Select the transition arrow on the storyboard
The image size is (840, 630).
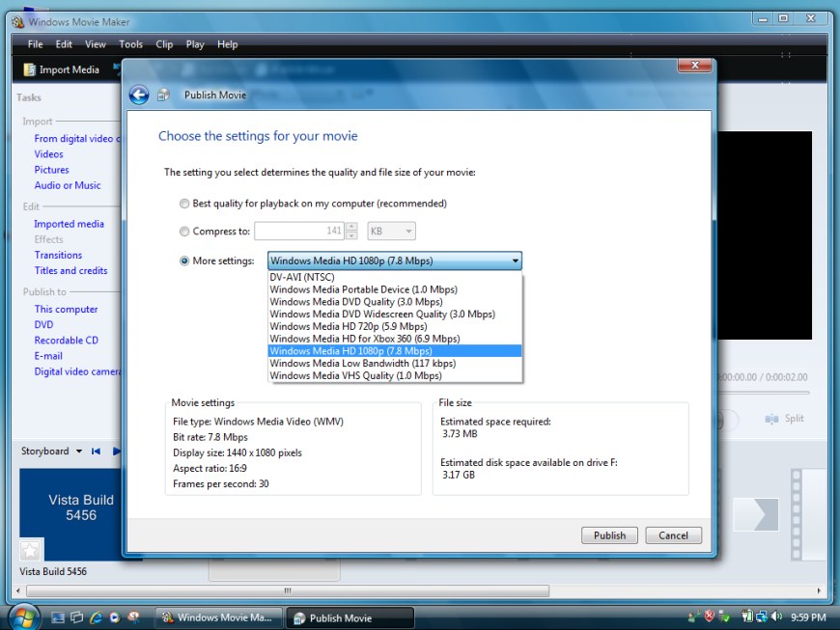756,514
